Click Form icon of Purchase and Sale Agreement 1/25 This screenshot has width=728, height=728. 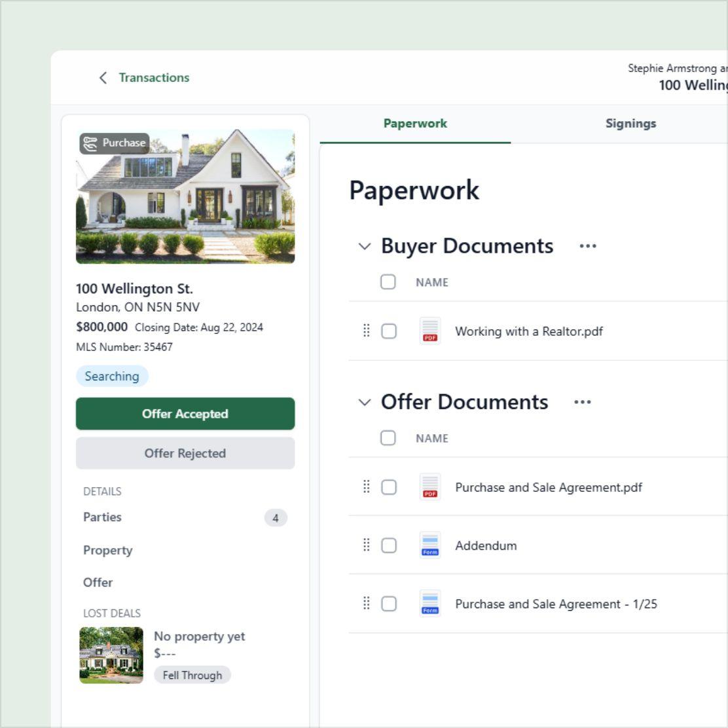point(430,604)
